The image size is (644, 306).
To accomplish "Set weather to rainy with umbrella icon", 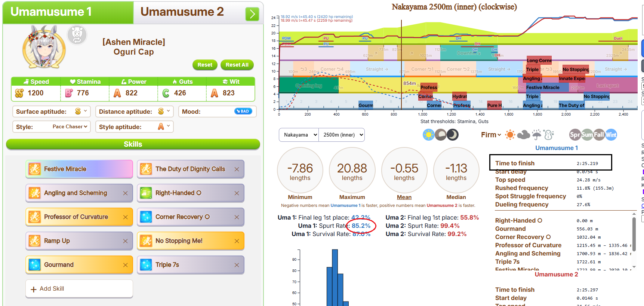I will coord(537,135).
